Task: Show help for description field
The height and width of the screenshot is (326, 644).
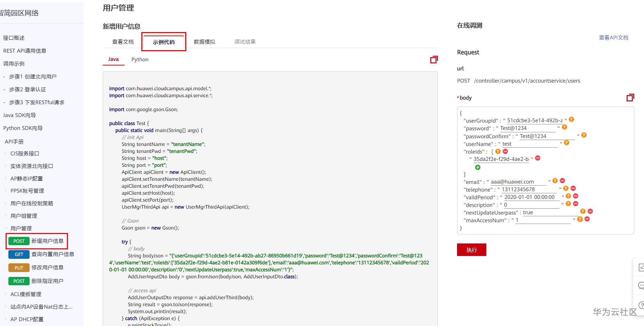Action: tap(568, 204)
